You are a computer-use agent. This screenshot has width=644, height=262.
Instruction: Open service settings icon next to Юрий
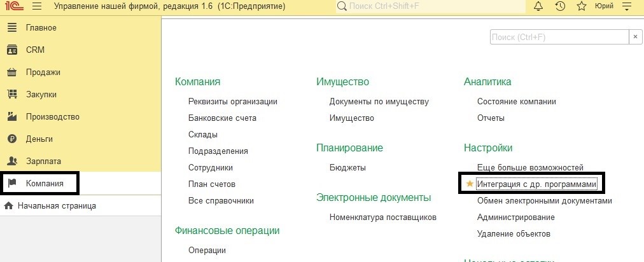626,6
